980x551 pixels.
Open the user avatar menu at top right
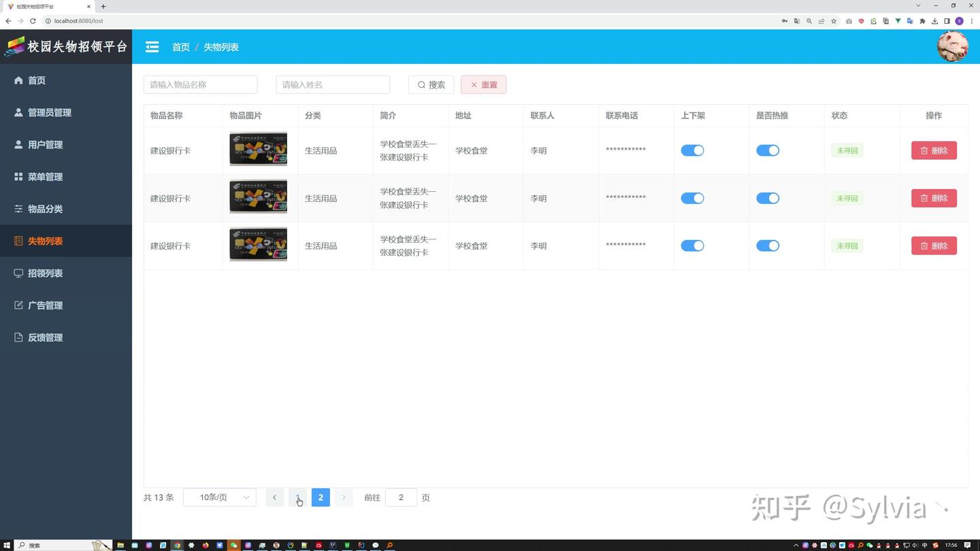[953, 46]
